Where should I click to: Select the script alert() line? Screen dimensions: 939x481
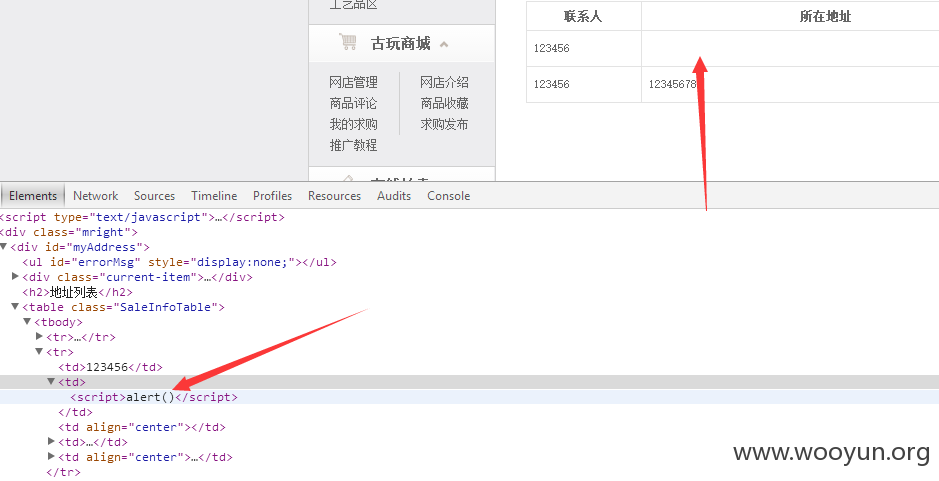click(154, 397)
